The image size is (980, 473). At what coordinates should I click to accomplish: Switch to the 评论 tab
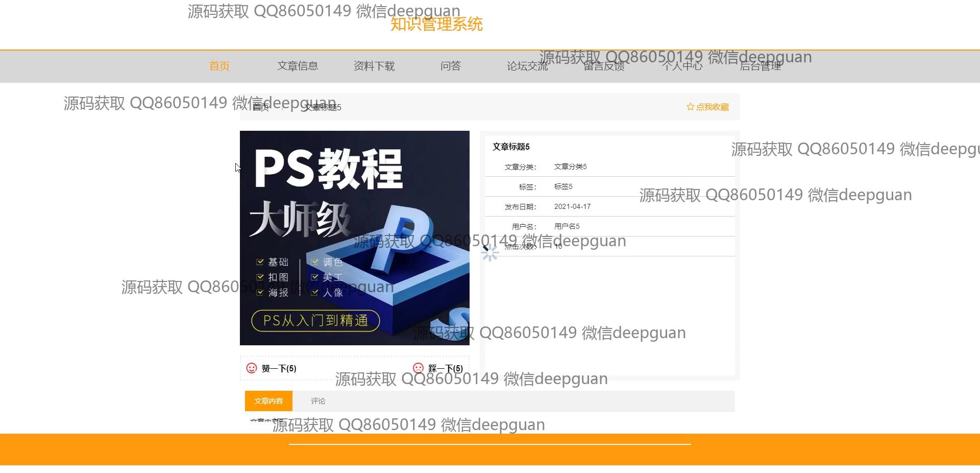tap(318, 401)
